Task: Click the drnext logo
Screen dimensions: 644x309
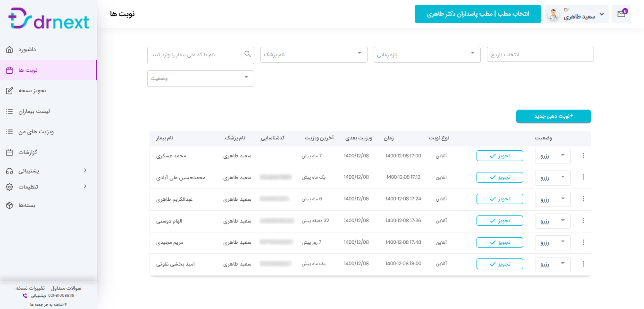Action: 49,19
